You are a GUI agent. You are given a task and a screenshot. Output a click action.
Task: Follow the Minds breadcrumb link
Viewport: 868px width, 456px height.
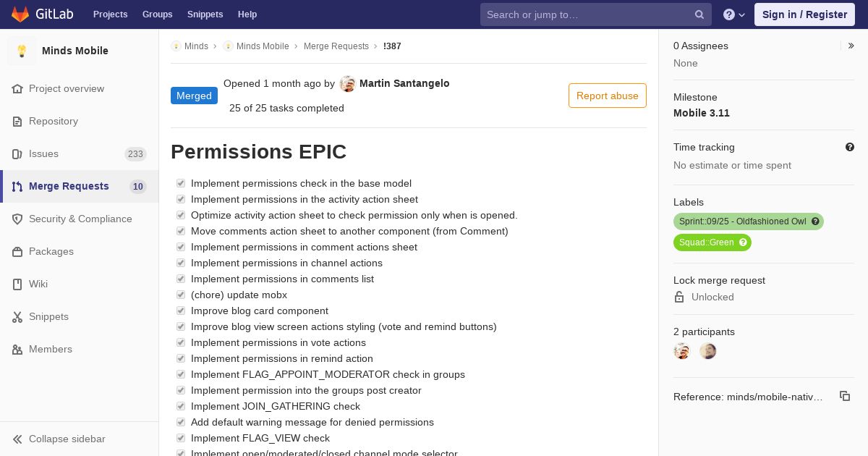tap(196, 46)
